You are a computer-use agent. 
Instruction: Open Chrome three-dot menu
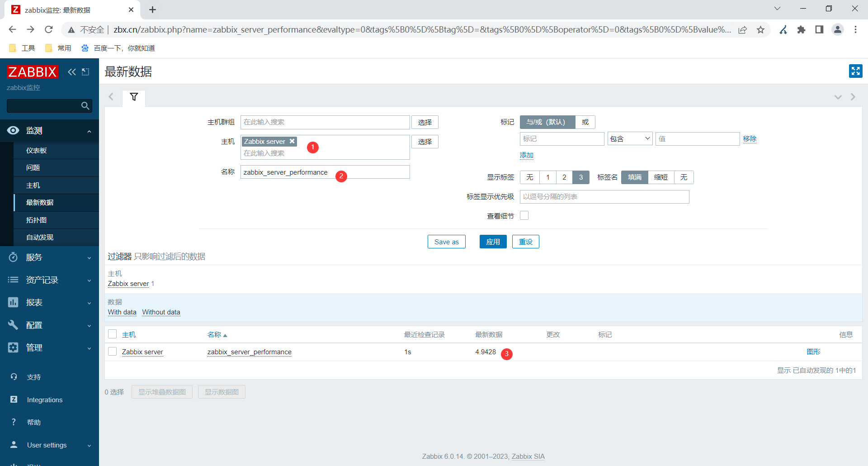[855, 29]
